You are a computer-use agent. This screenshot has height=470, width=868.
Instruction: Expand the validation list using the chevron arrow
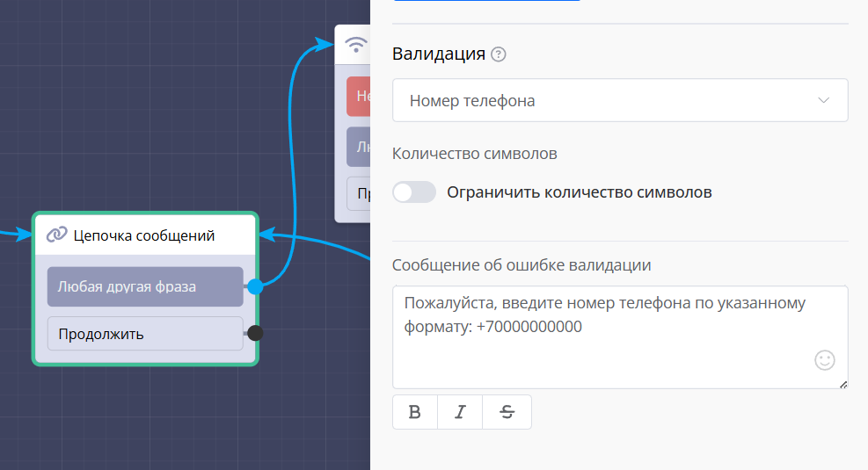pyautogui.click(x=823, y=101)
